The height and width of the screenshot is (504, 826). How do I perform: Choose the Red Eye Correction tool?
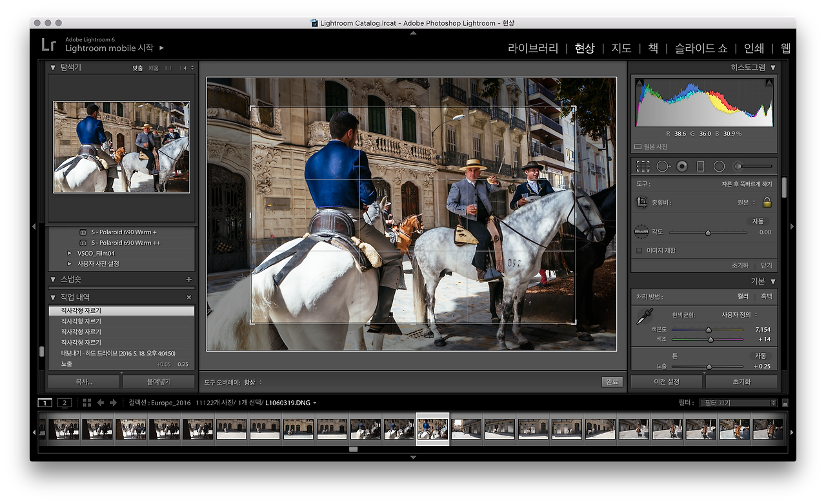tap(682, 166)
